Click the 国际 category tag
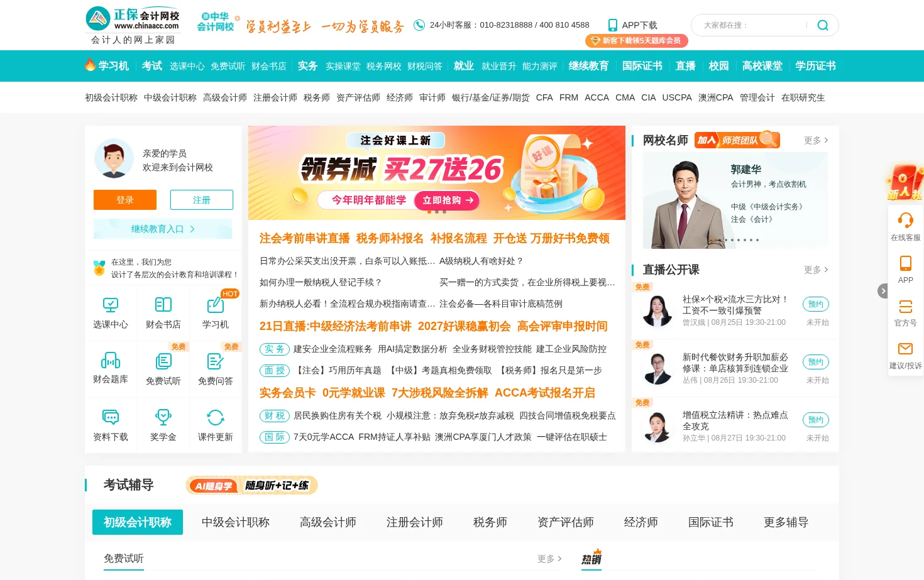This screenshot has width=924, height=580. click(274, 437)
